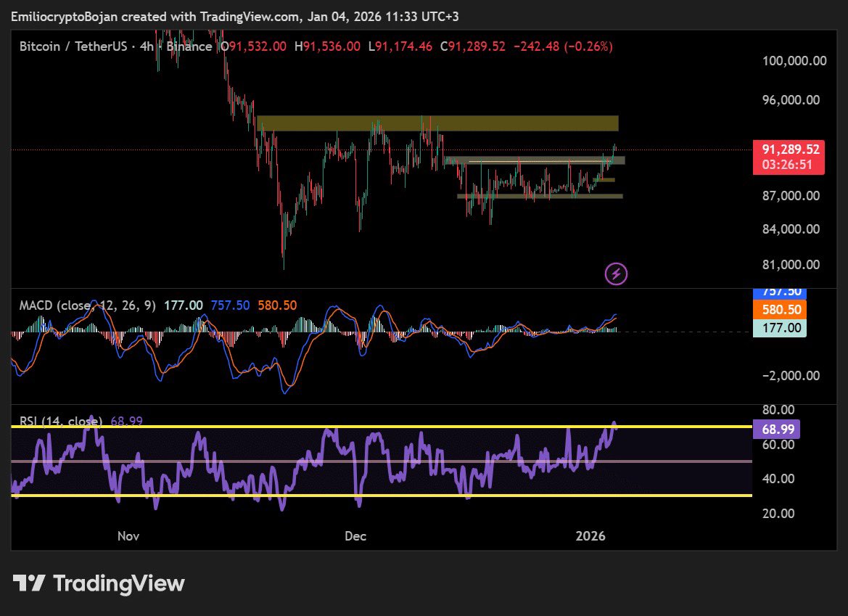
Task: Click the TradingView logo icon
Action: tap(29, 583)
